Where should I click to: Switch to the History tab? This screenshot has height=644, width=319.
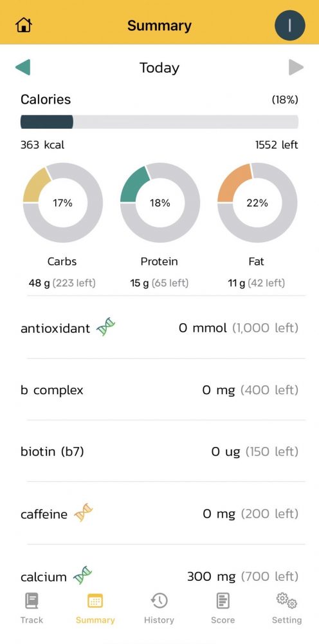pyautogui.click(x=159, y=609)
